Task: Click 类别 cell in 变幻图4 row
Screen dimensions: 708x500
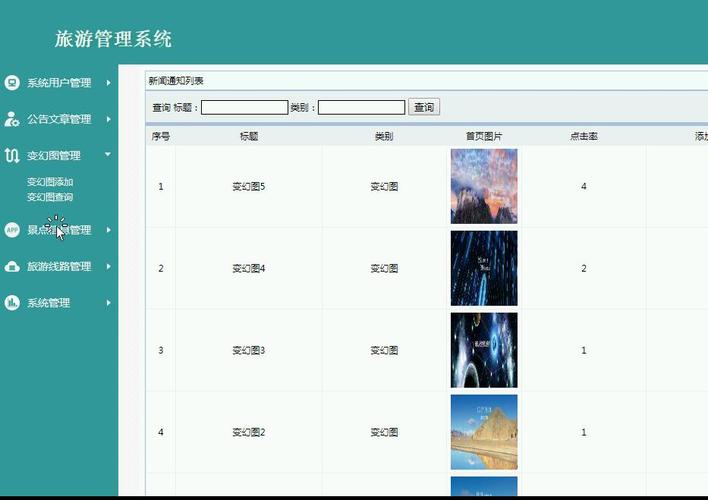Action: 384,268
